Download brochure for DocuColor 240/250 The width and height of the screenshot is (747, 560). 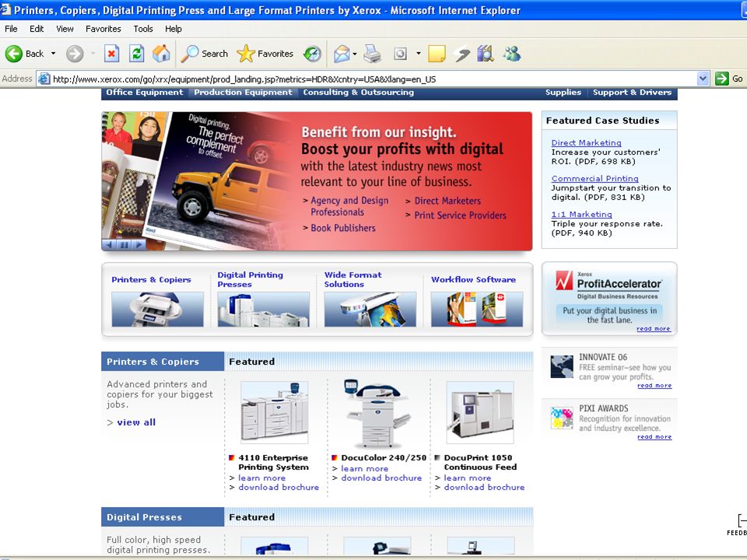point(381,478)
